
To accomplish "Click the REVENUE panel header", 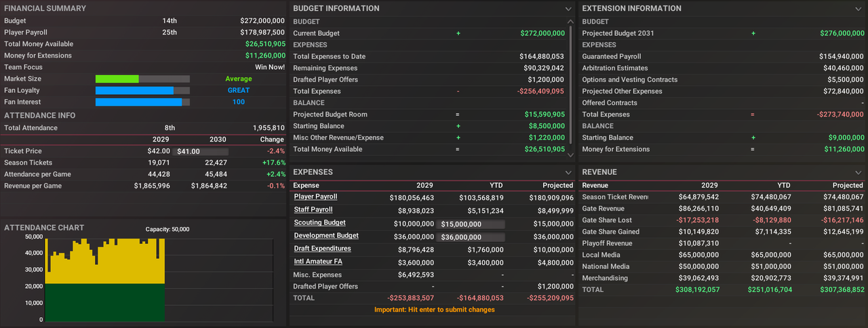I will pyautogui.click(x=600, y=172).
